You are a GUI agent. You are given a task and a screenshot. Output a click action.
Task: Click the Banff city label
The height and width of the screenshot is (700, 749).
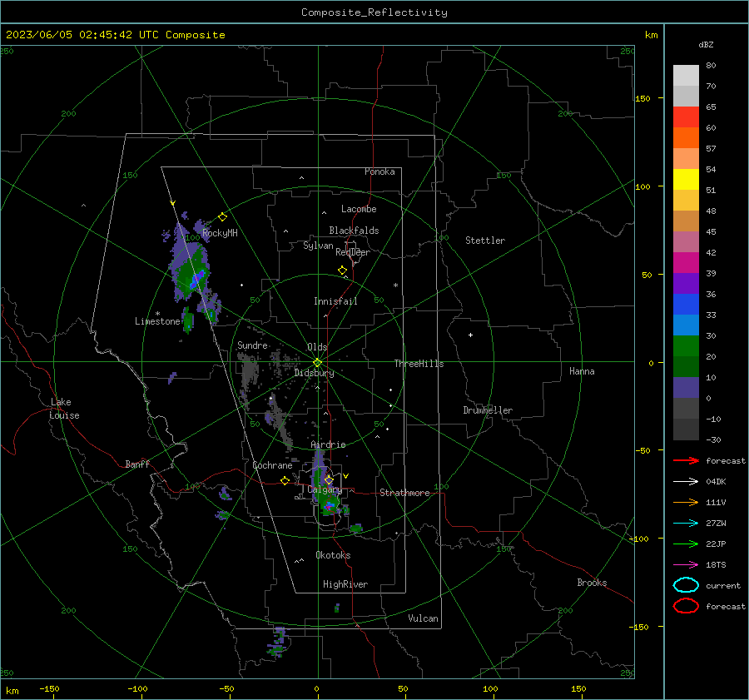pyautogui.click(x=137, y=464)
